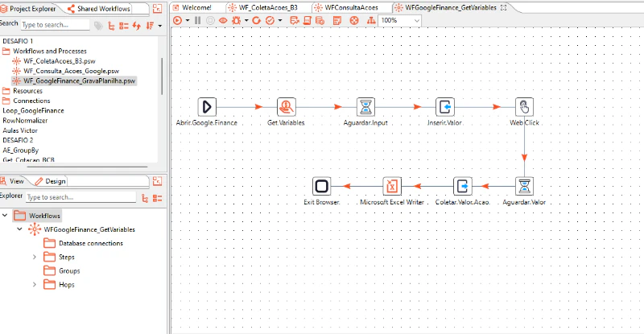Open the debug options dropdown arrow
This screenshot has height=334, width=644.
pyautogui.click(x=246, y=20)
